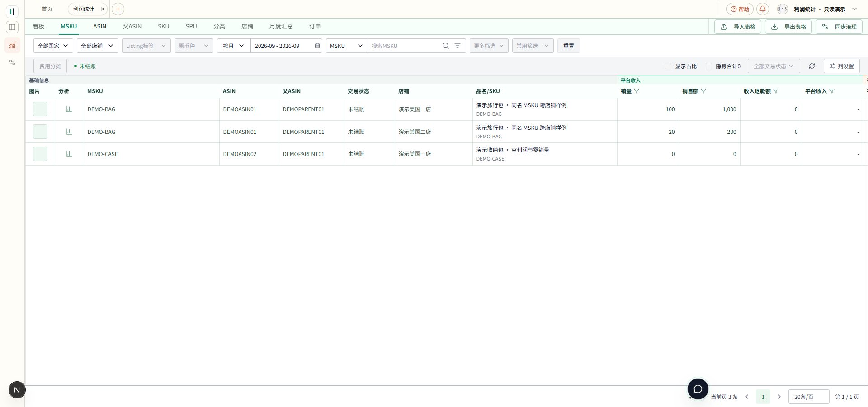
Task: Expand the 按月 period dropdown
Action: tap(234, 46)
